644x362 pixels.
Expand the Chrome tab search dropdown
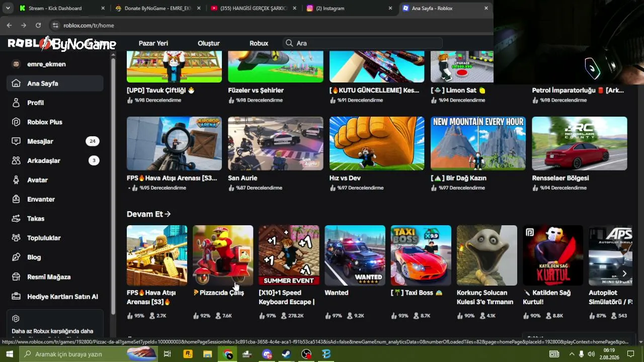pos(8,8)
